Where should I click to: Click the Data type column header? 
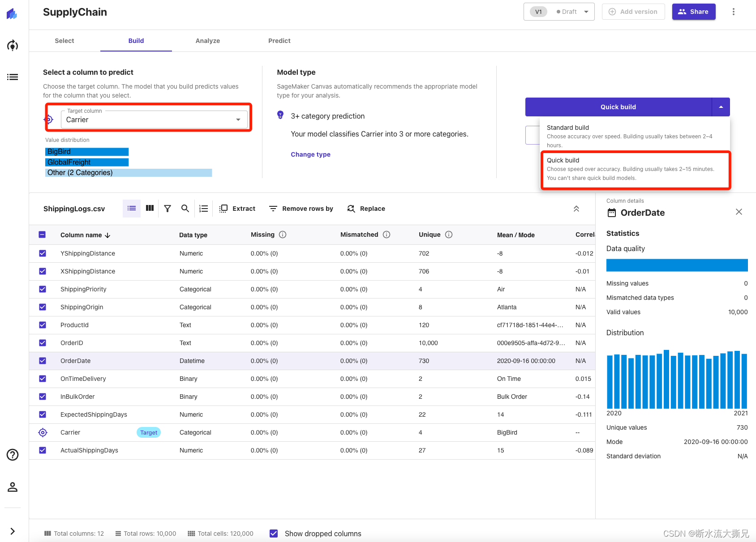193,235
